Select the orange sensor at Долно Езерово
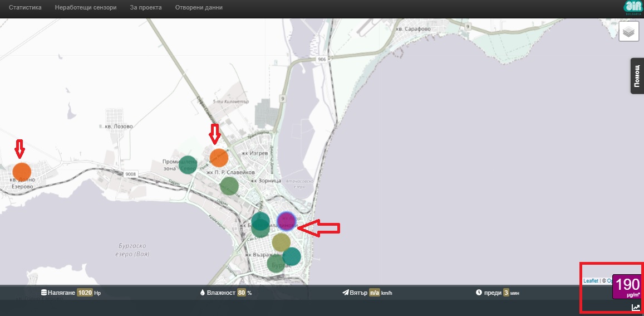Image resolution: width=644 pixels, height=316 pixels. 22,172
